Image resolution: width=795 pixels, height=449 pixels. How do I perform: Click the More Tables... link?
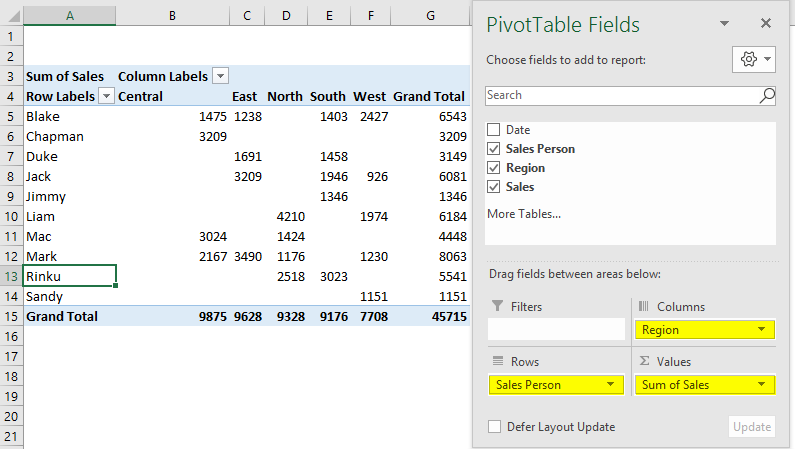click(524, 214)
